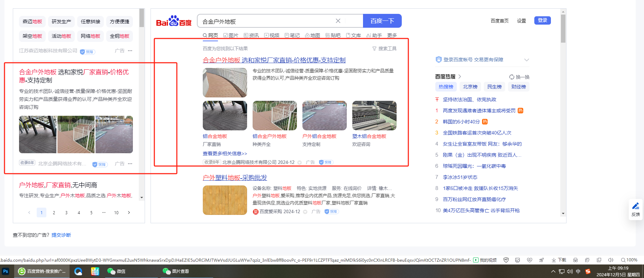Open the 搜索工具 filter tools
644x278 pixels.
[x=384, y=49]
